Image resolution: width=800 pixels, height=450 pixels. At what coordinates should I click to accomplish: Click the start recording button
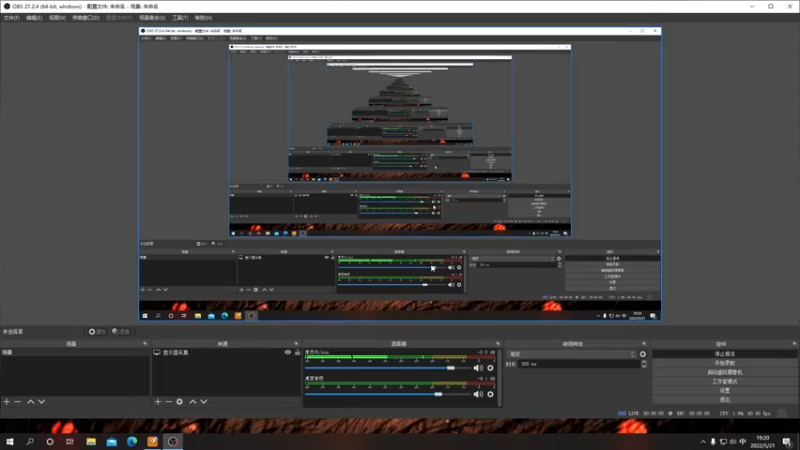point(724,363)
